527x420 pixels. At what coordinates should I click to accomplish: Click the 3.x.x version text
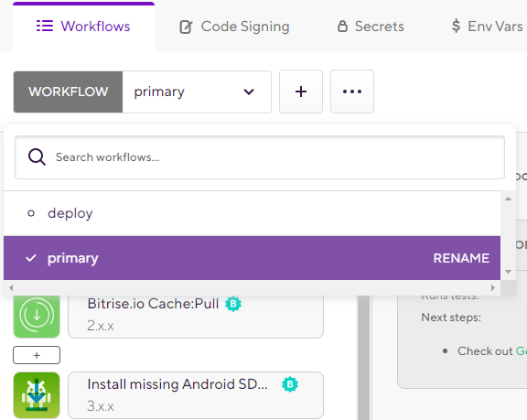click(100, 406)
